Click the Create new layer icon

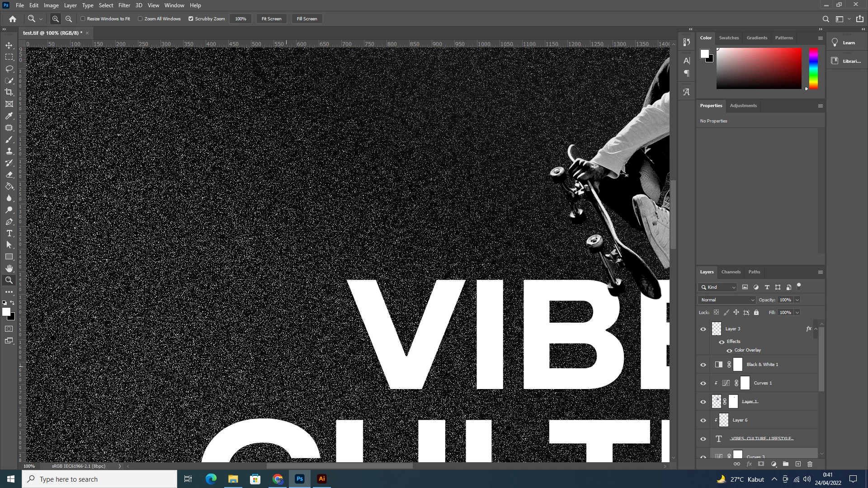(x=798, y=464)
